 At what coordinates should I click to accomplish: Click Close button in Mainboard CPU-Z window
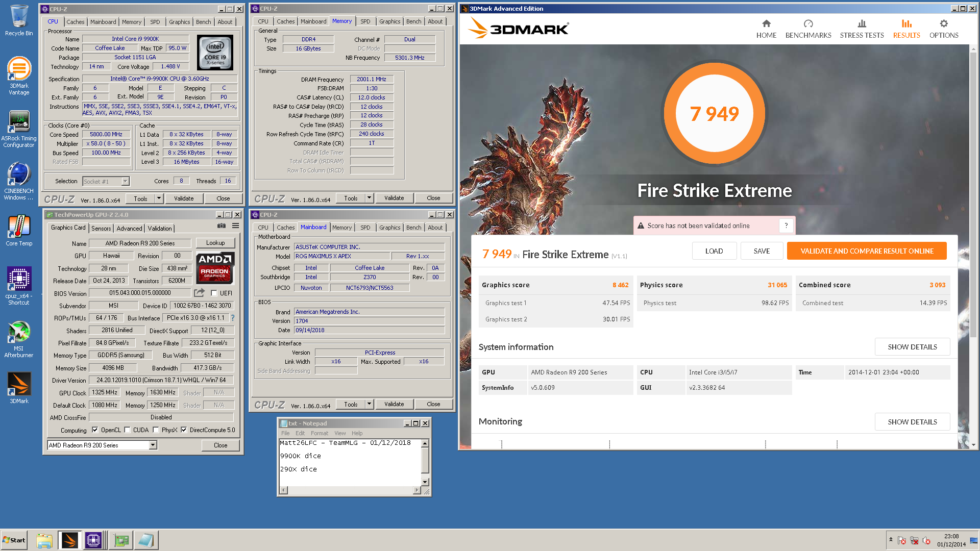(433, 404)
